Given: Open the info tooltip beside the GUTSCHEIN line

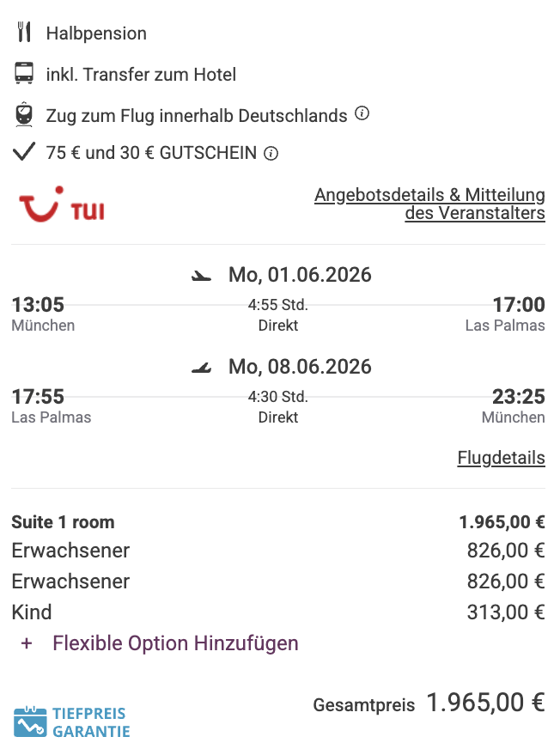Looking at the screenshot, I should click(x=271, y=153).
